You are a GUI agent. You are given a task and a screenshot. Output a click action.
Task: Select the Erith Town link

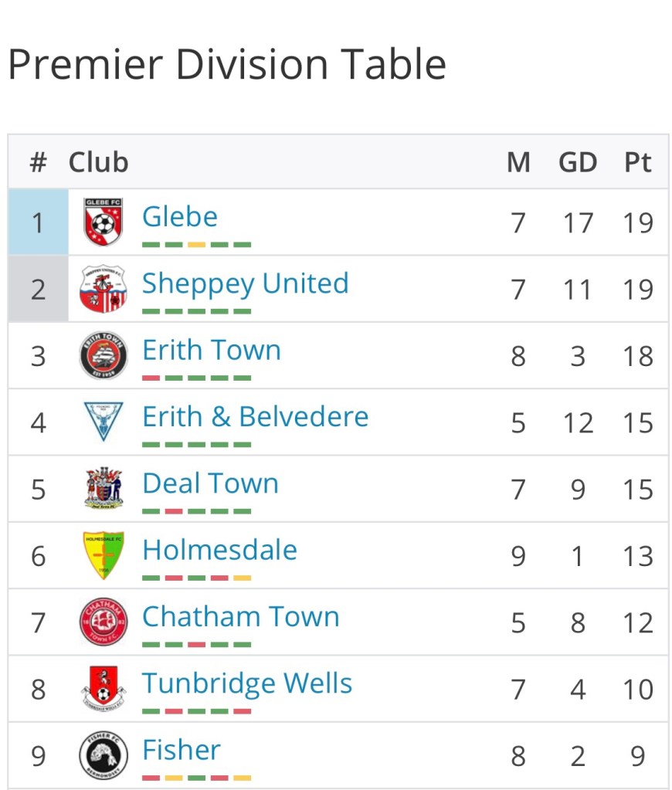(211, 350)
